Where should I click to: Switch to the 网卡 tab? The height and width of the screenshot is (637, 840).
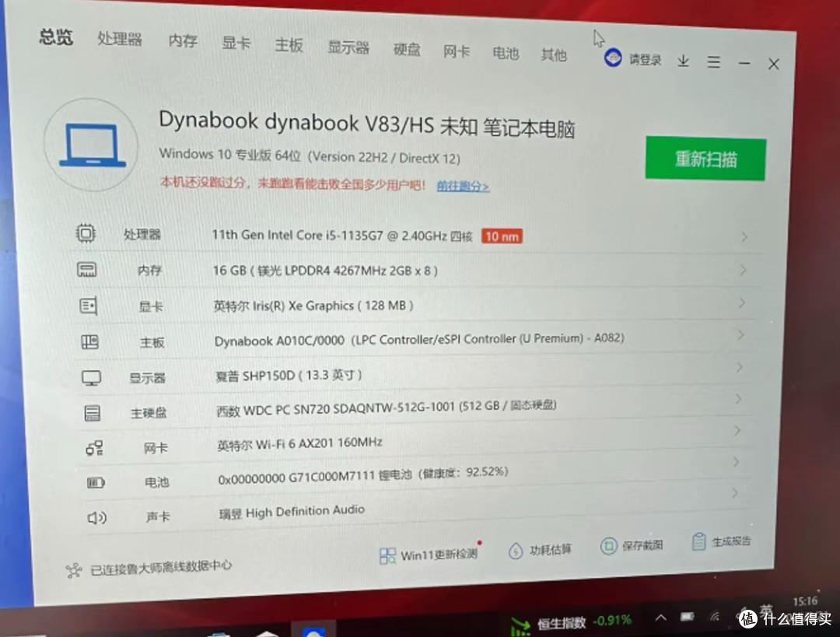tap(457, 52)
